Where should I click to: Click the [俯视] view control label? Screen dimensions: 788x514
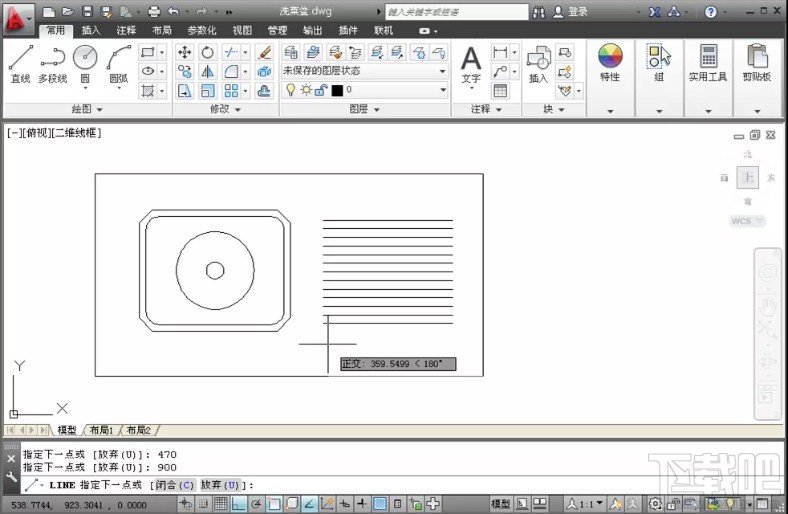tap(37, 133)
